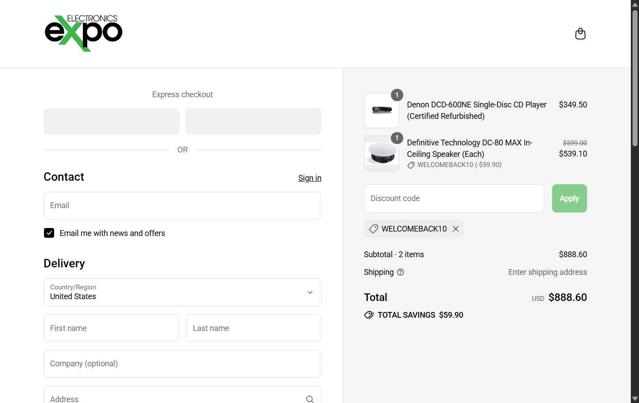Focus the Discount code field
This screenshot has width=639, height=403.
454,198
